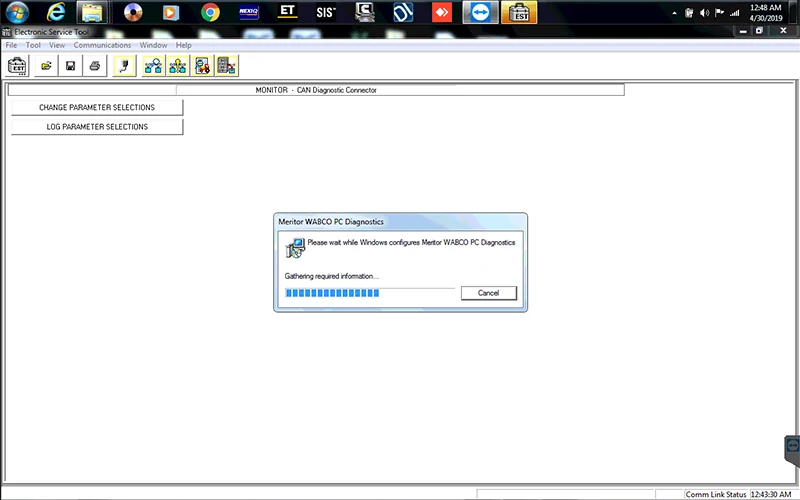This screenshot has width=800, height=500.
Task: Click the installer progress bar
Action: [x=369, y=293]
